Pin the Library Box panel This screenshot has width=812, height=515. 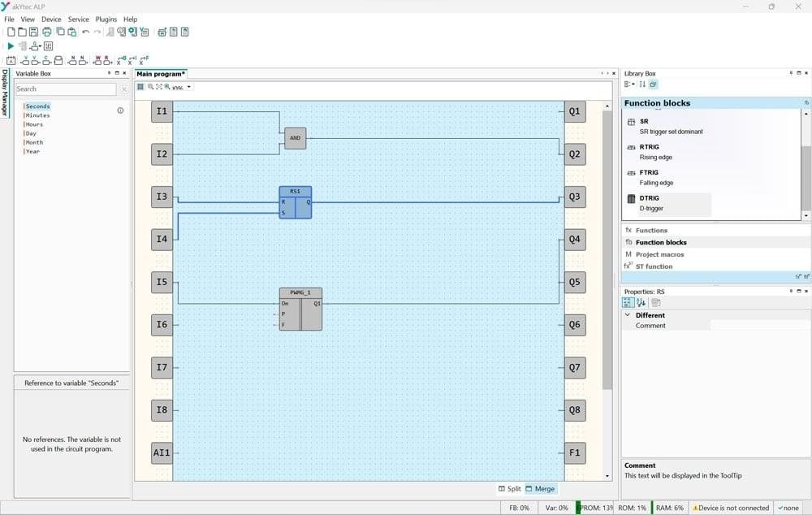point(790,73)
